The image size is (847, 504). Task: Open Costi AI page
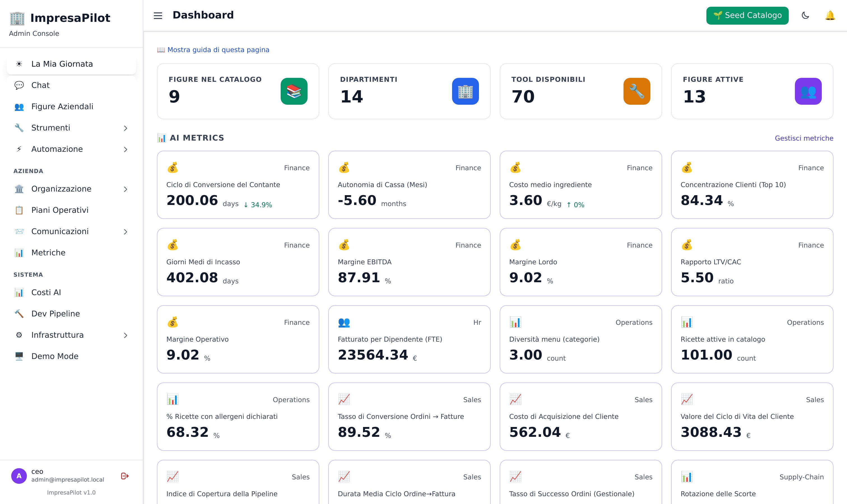pyautogui.click(x=71, y=292)
